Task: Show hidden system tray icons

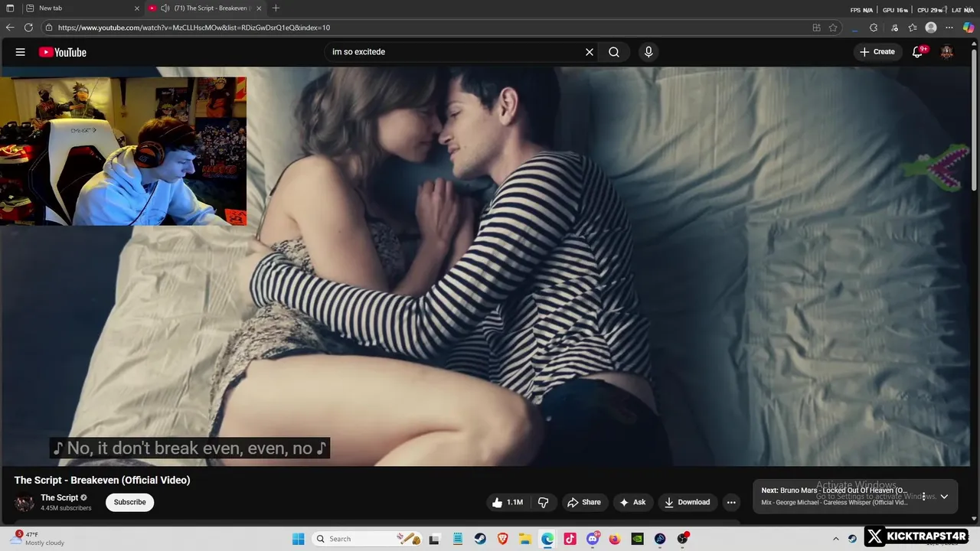Action: click(836, 539)
